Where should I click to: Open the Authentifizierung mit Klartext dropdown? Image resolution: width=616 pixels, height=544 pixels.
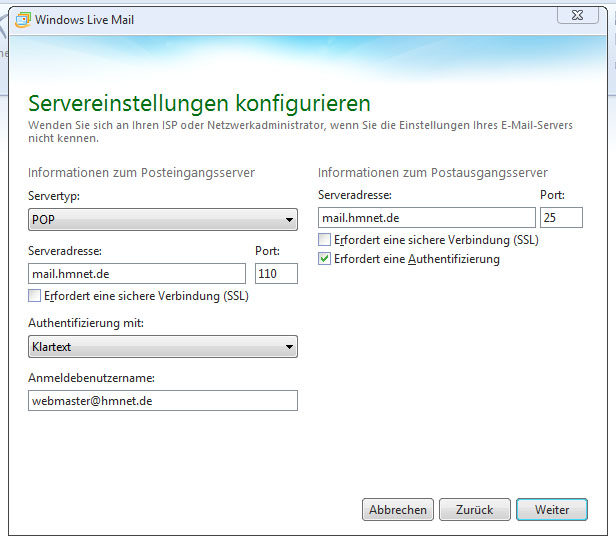163,346
